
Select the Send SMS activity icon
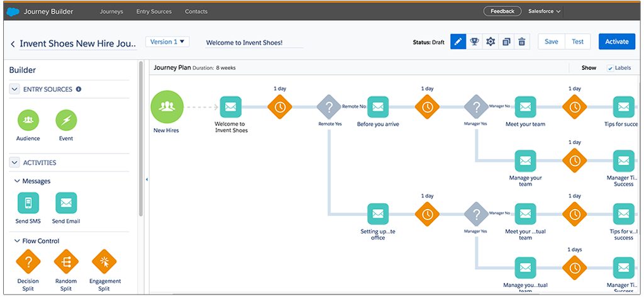(x=28, y=203)
